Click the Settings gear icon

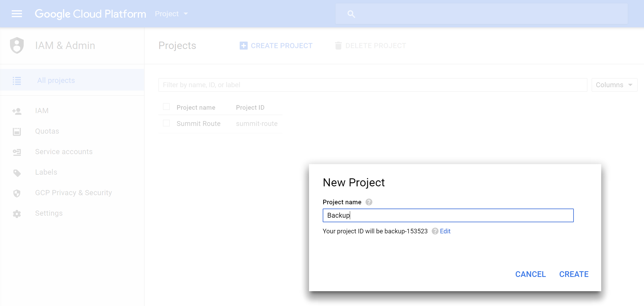click(x=17, y=214)
